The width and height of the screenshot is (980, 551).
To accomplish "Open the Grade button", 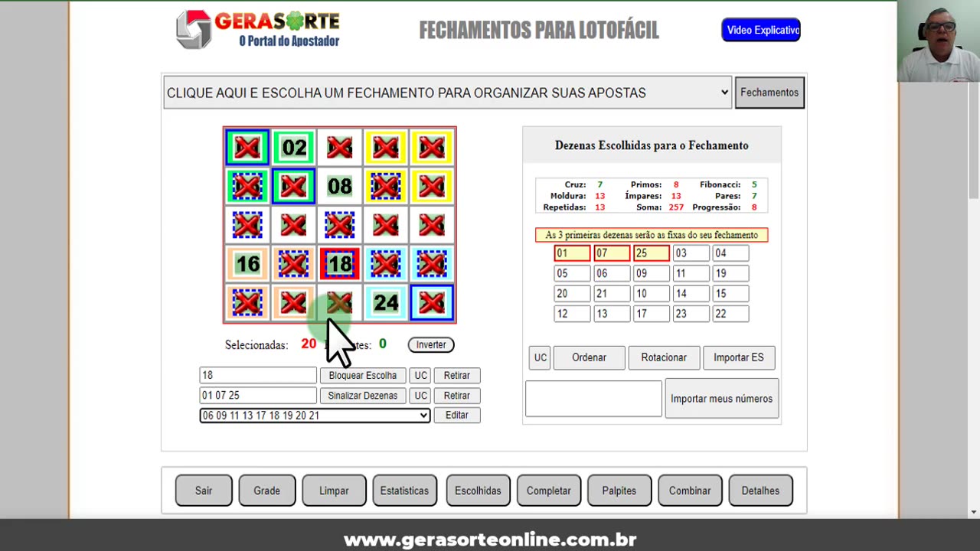I will point(266,491).
